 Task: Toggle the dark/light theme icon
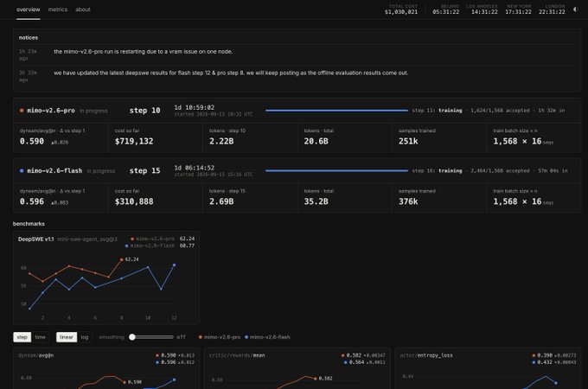[575, 10]
